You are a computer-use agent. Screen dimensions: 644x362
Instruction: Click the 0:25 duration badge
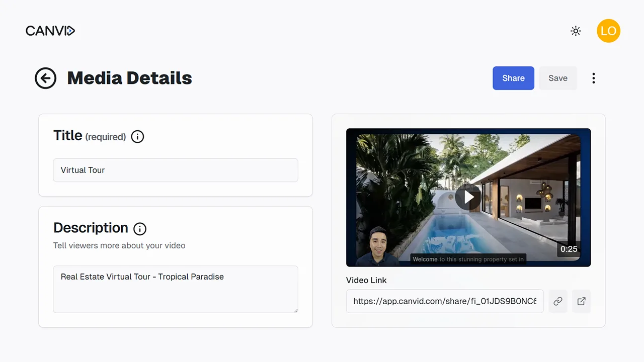[x=569, y=249]
